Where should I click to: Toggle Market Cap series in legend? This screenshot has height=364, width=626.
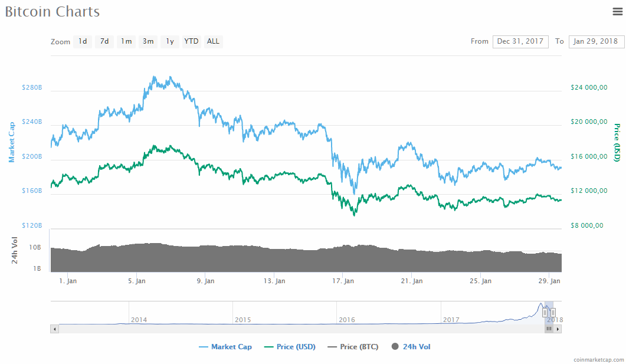tap(225, 347)
